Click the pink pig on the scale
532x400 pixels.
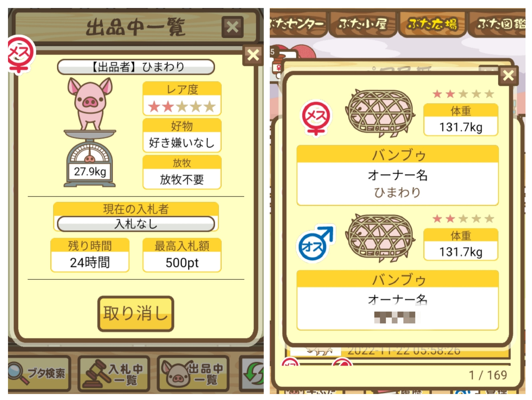click(x=90, y=103)
